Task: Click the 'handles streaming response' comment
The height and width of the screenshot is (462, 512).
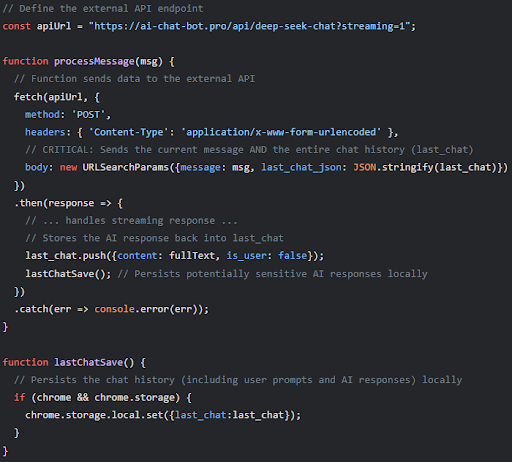Action: (131, 221)
